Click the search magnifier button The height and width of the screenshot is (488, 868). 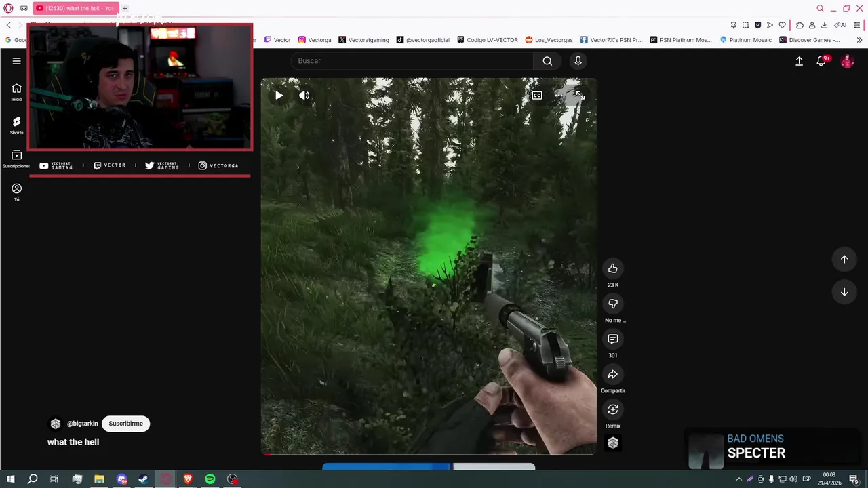tap(547, 61)
